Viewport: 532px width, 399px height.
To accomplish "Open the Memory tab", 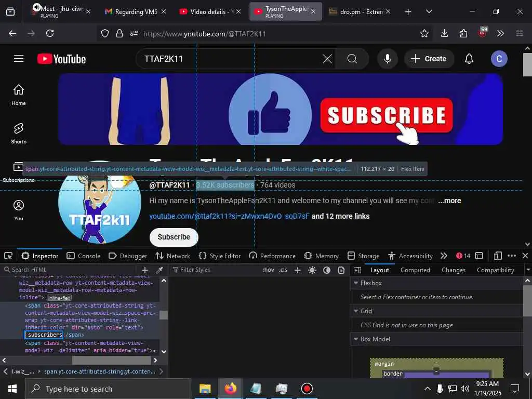I will click(321, 256).
